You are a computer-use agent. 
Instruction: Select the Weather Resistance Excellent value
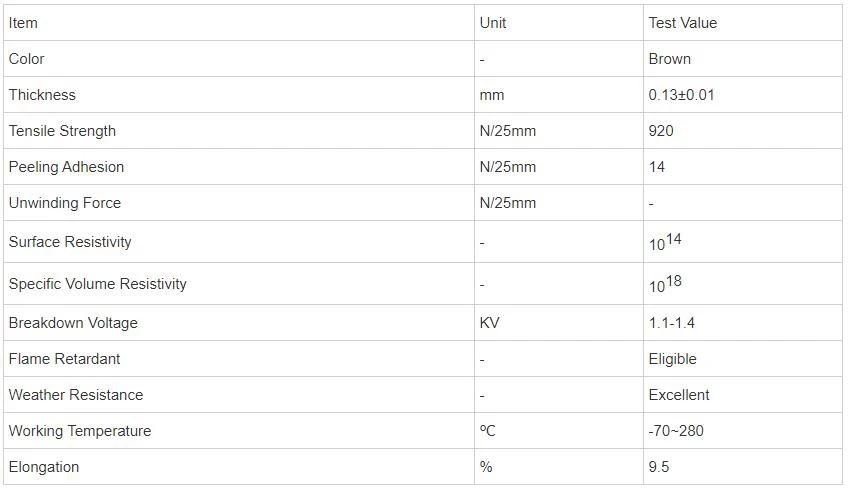pyautogui.click(x=679, y=395)
